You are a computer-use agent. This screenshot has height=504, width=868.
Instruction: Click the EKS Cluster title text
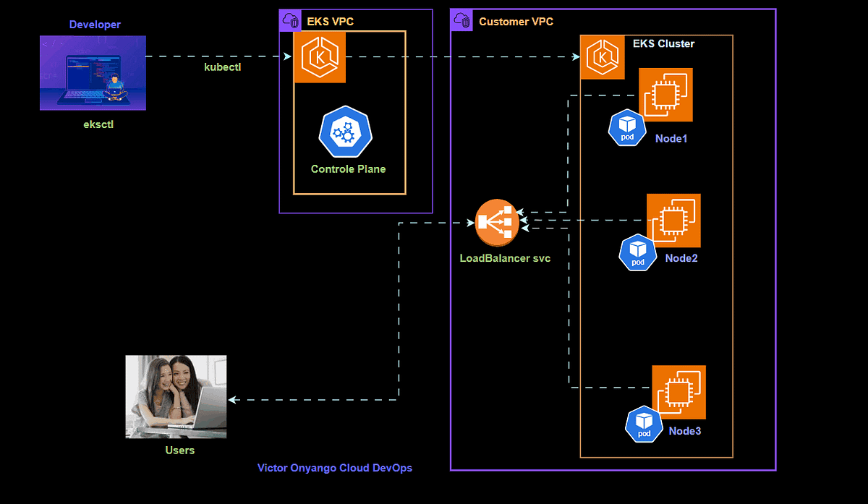[663, 43]
